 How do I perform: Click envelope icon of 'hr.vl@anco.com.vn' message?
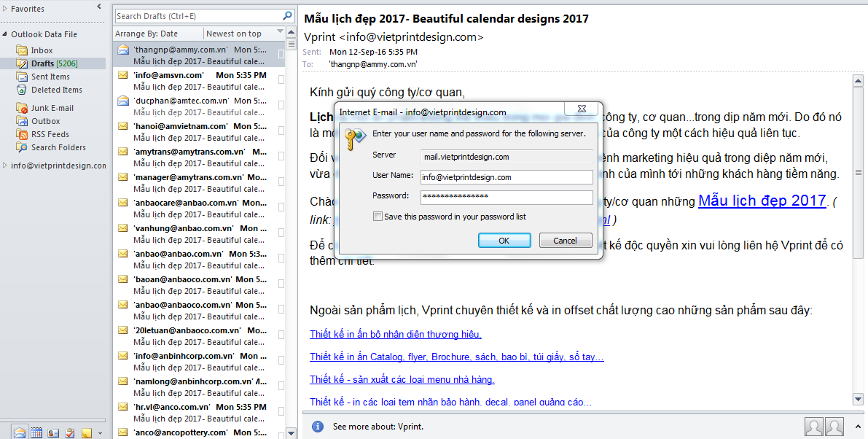tap(123, 407)
